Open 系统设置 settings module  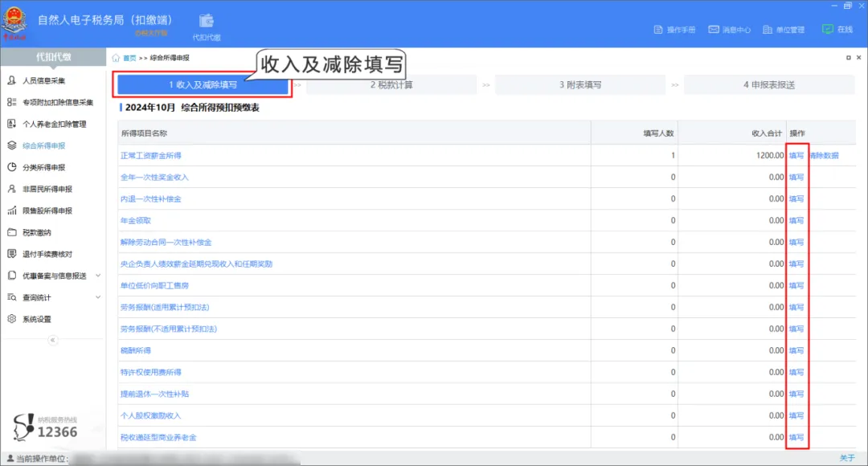coord(37,319)
